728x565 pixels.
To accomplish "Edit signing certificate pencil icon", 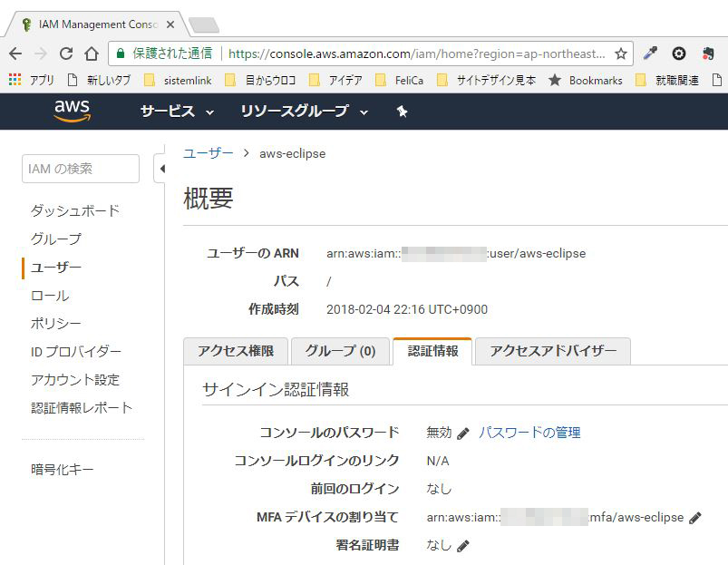I will [463, 546].
